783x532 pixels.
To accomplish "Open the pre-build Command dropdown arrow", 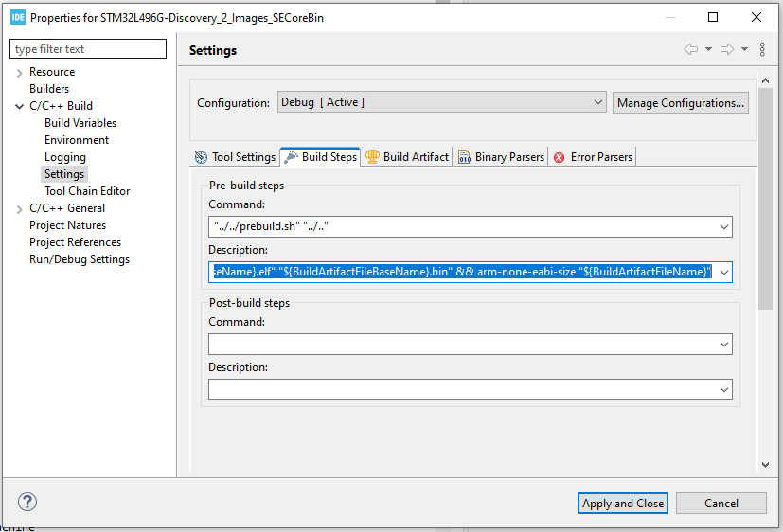I will coord(724,227).
